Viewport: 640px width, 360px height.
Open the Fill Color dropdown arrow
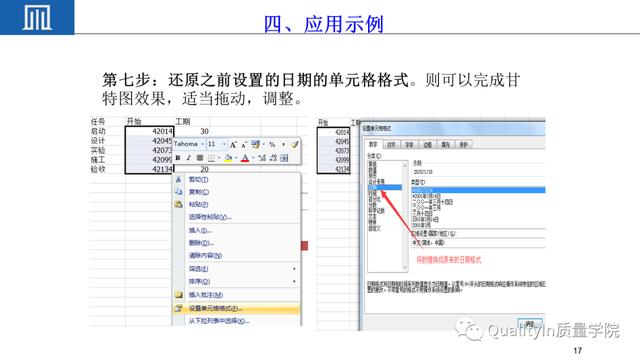pos(236,158)
